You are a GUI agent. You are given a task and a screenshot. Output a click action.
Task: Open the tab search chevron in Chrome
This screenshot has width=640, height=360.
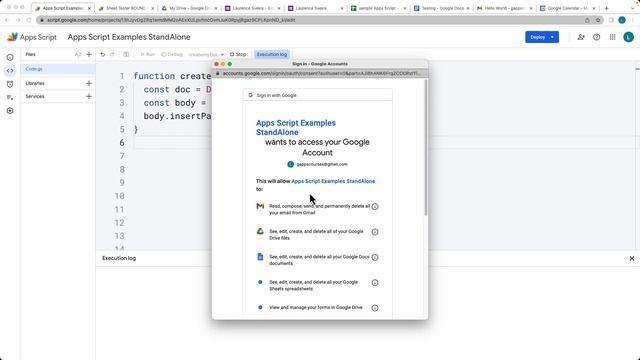tap(633, 8)
